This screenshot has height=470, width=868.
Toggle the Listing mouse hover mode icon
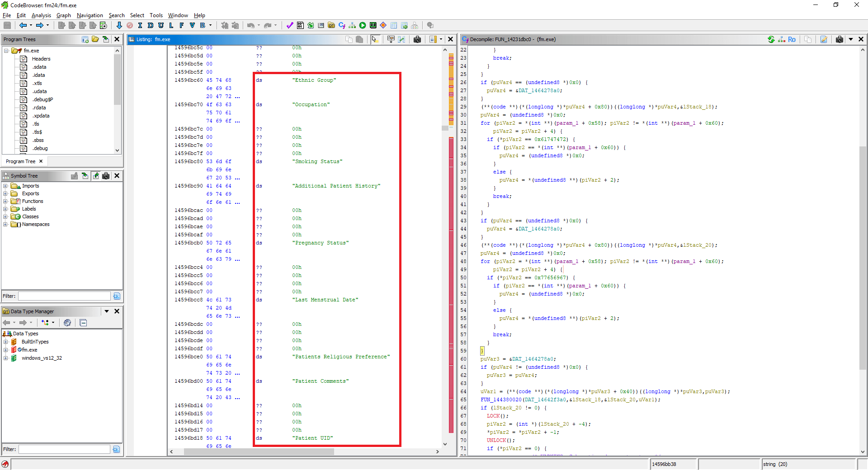(375, 39)
